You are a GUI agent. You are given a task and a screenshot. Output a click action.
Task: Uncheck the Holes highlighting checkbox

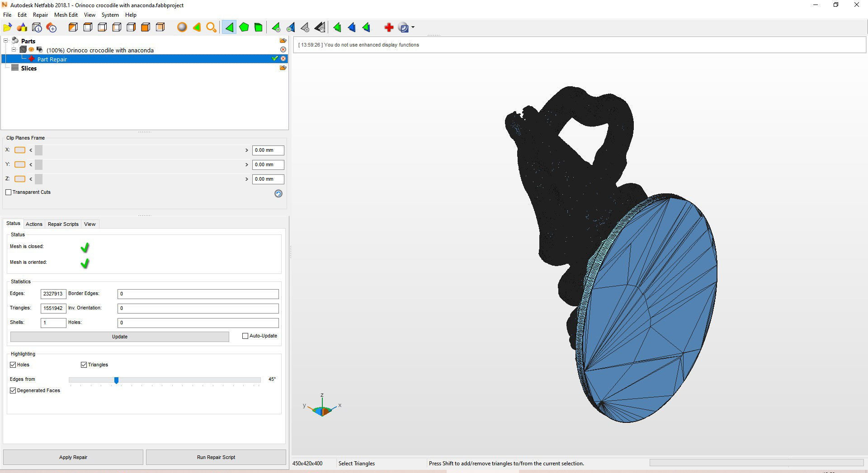click(13, 365)
